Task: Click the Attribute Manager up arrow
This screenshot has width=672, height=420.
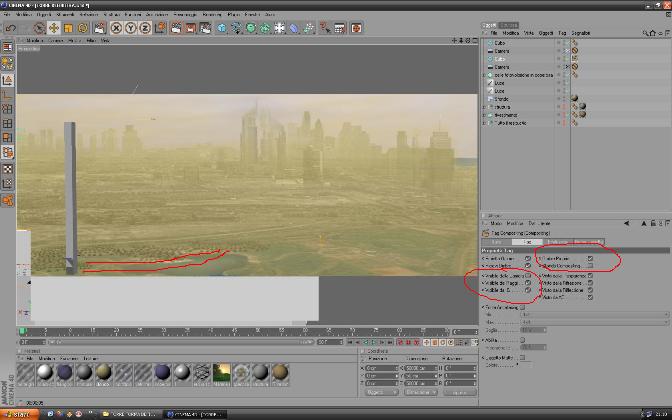Action: (x=643, y=223)
